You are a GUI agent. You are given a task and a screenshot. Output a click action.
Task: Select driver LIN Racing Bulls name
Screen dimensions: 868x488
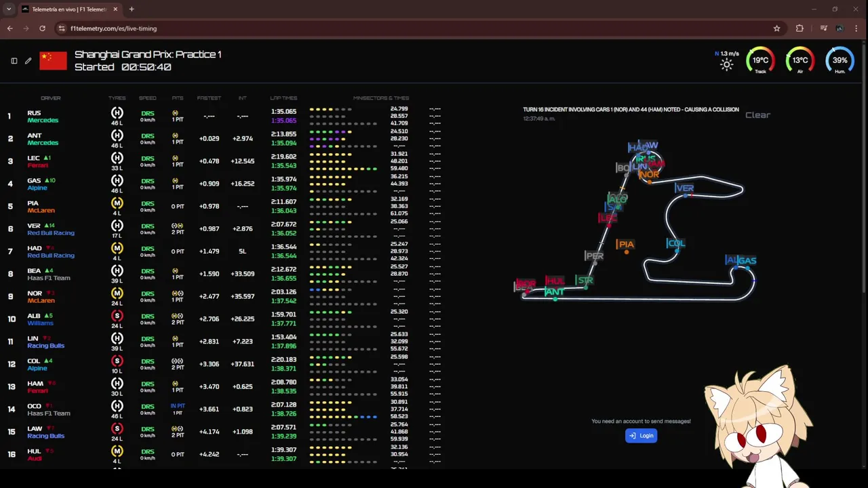45,342
